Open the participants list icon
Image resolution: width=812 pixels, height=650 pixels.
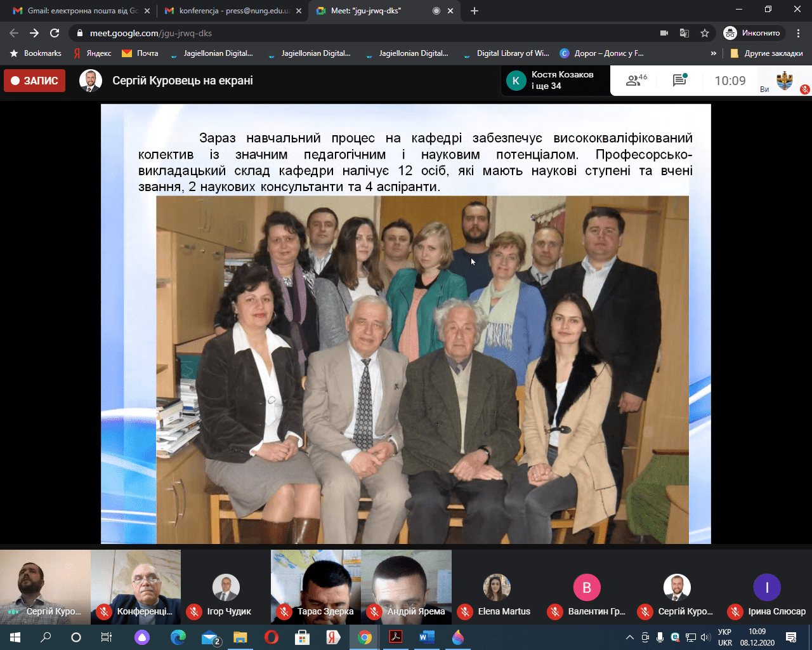point(636,81)
